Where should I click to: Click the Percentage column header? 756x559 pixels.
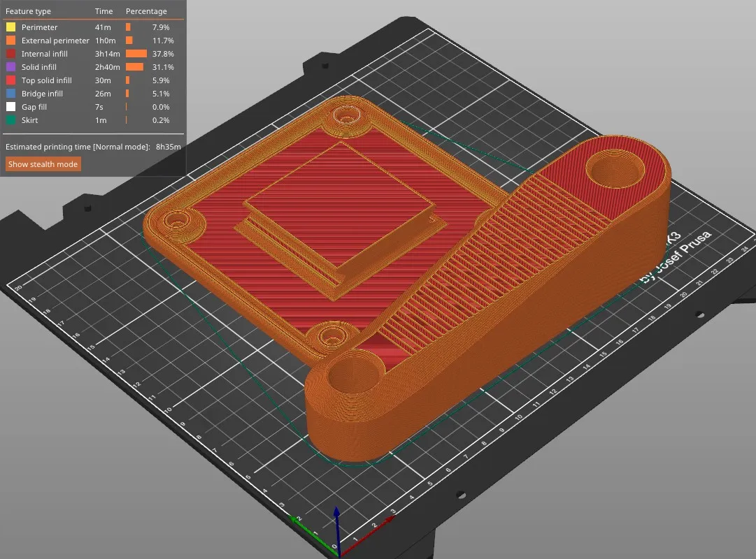click(146, 11)
